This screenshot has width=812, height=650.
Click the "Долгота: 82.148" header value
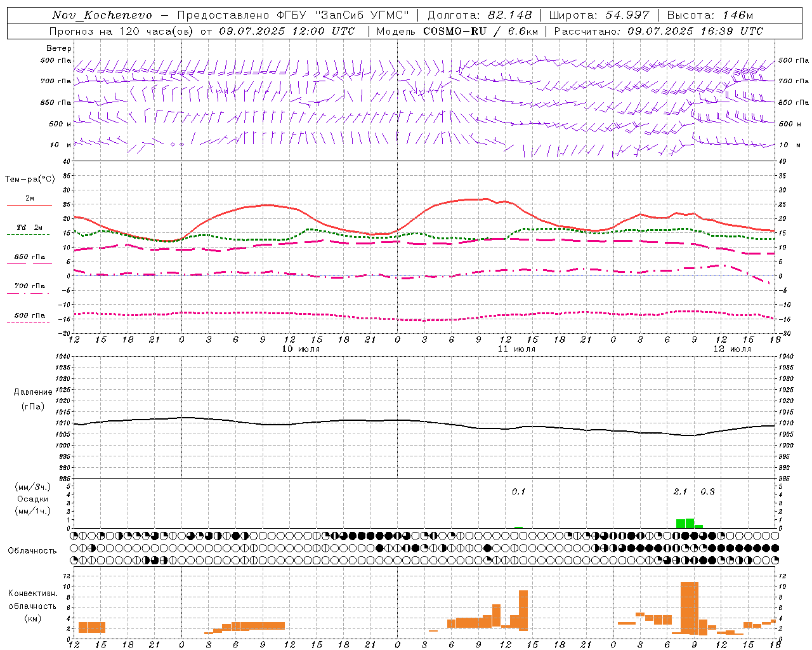pos(480,15)
